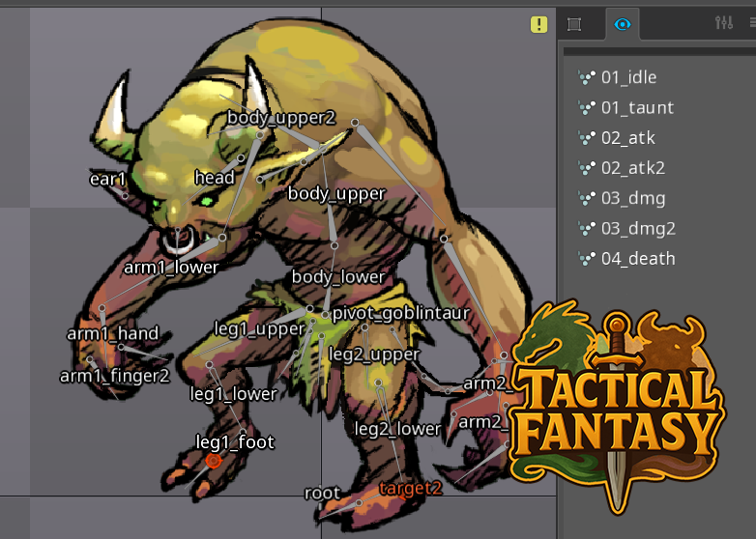Click the red IK target circle on foot
Viewport: 756px width, 539px height.
[213, 461]
